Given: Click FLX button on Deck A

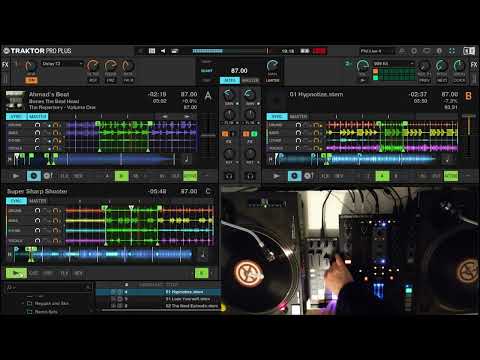Looking at the screenshot, I should (64, 176).
